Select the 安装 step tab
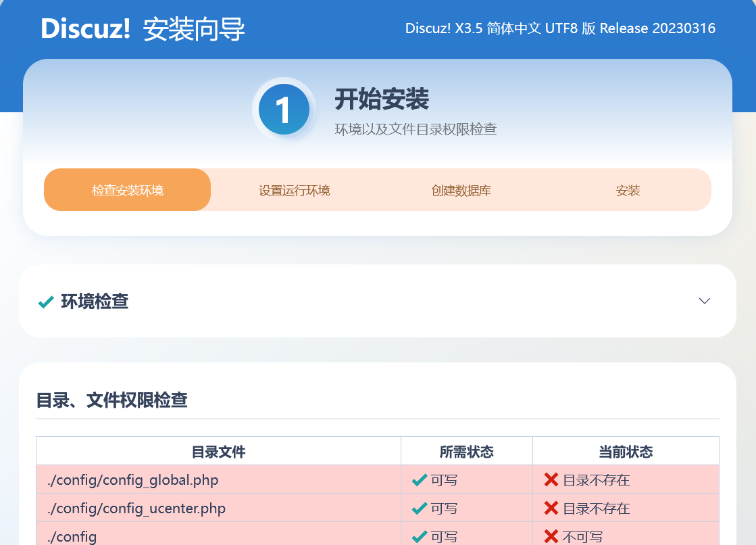Viewport: 756px width, 545px height. pyautogui.click(x=628, y=190)
